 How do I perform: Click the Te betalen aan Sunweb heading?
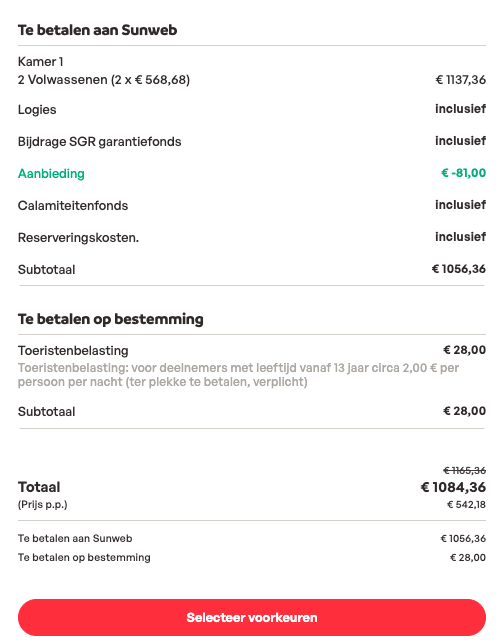click(98, 30)
